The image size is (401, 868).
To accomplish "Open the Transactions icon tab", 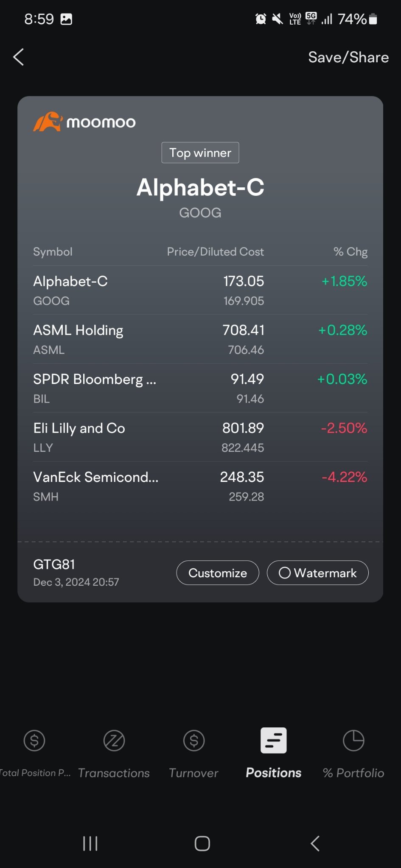I will point(114,740).
